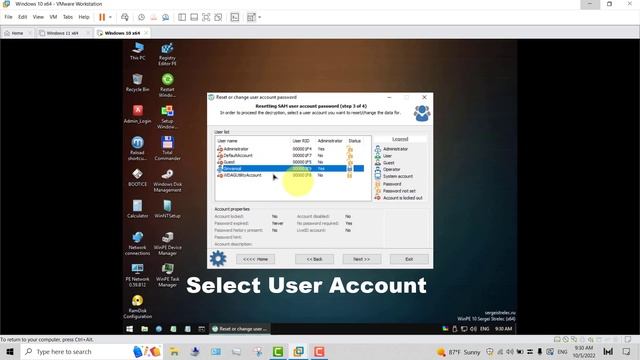Select RamDisk Configuration desktop icon
Viewport: 640px width, 360px height.
point(138,307)
